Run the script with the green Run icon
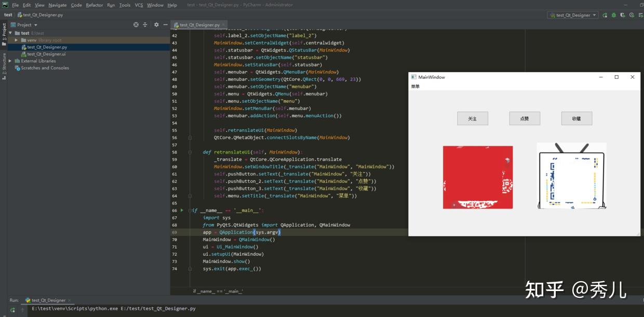 604,16
